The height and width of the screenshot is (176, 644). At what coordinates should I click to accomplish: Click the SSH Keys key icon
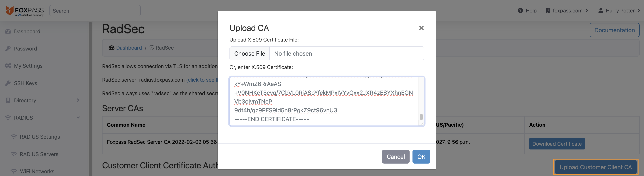click(8, 83)
